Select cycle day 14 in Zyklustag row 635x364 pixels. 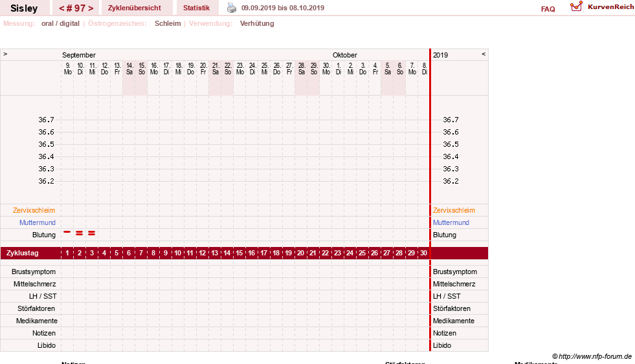click(x=227, y=253)
